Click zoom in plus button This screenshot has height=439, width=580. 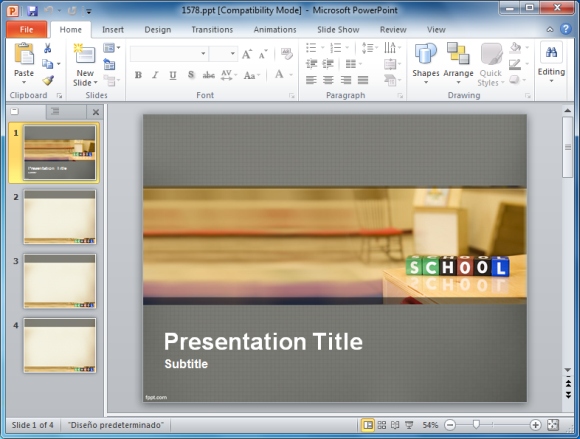[535, 425]
